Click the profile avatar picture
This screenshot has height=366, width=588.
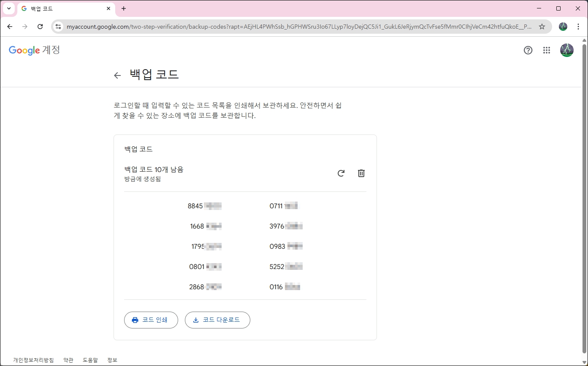tap(566, 50)
